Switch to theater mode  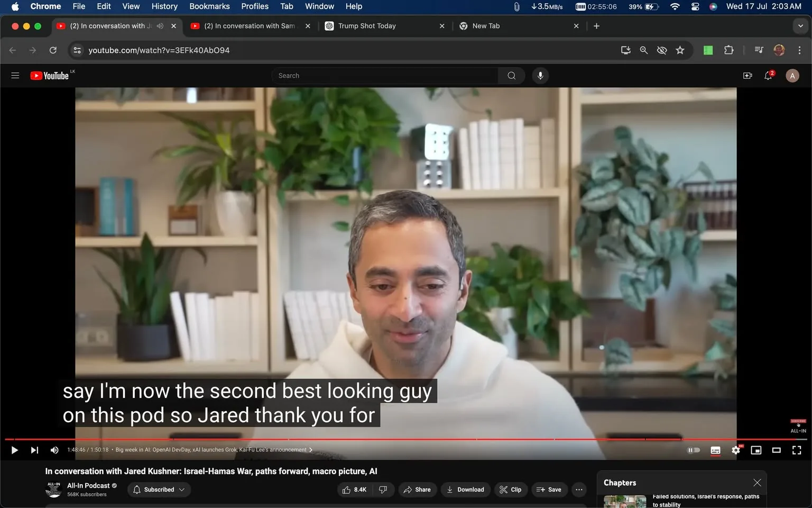click(x=776, y=450)
